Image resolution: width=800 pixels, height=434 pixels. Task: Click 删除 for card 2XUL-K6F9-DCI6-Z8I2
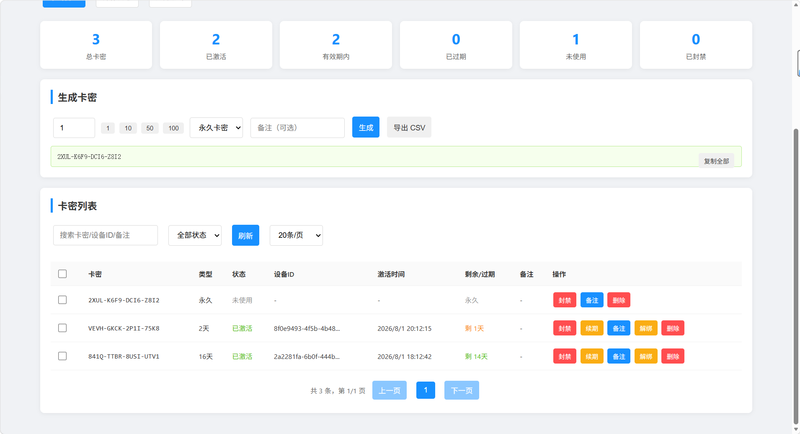tap(619, 300)
